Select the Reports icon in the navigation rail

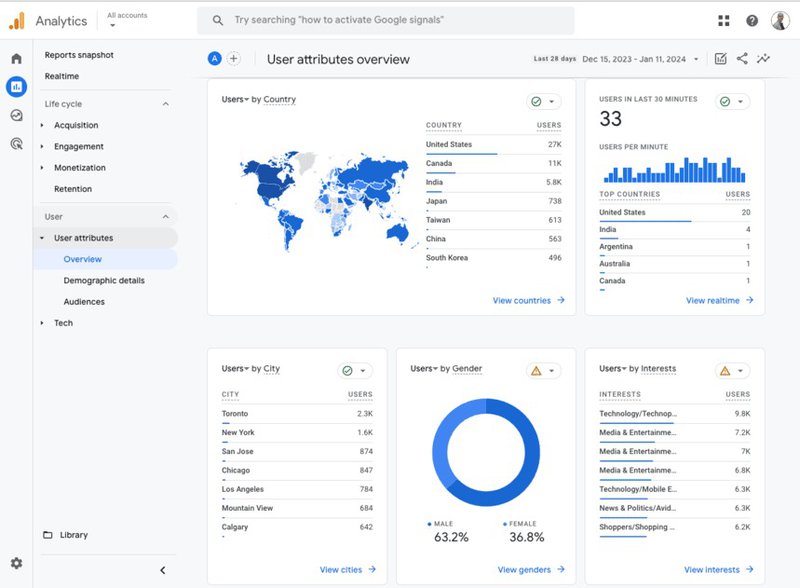point(16,86)
